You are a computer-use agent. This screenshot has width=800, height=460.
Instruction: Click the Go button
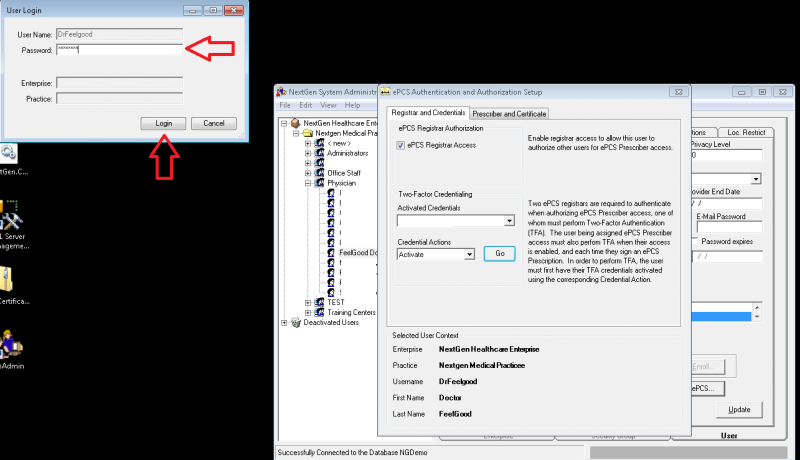[x=499, y=253]
